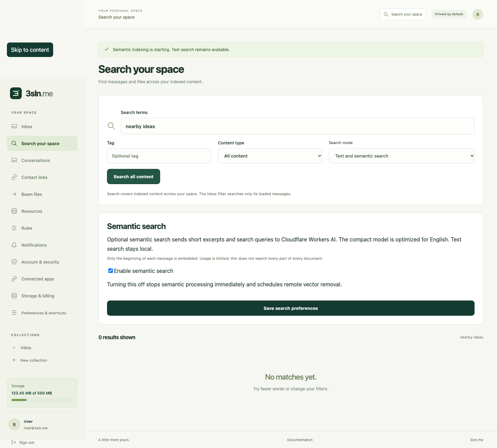The height and width of the screenshot is (448, 497).
Task: Click the Connected apps link icon
Action: [14, 279]
